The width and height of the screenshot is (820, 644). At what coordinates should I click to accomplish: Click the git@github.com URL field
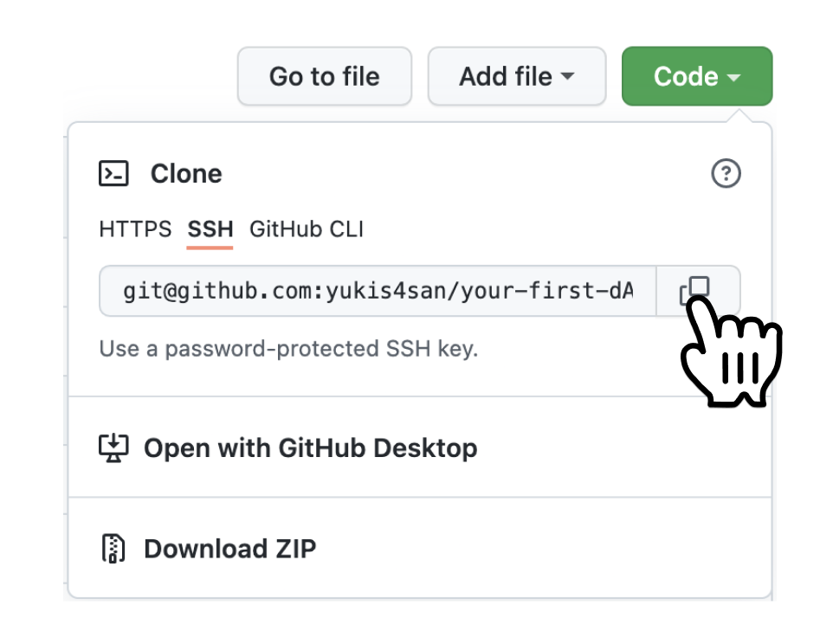pyautogui.click(x=378, y=291)
